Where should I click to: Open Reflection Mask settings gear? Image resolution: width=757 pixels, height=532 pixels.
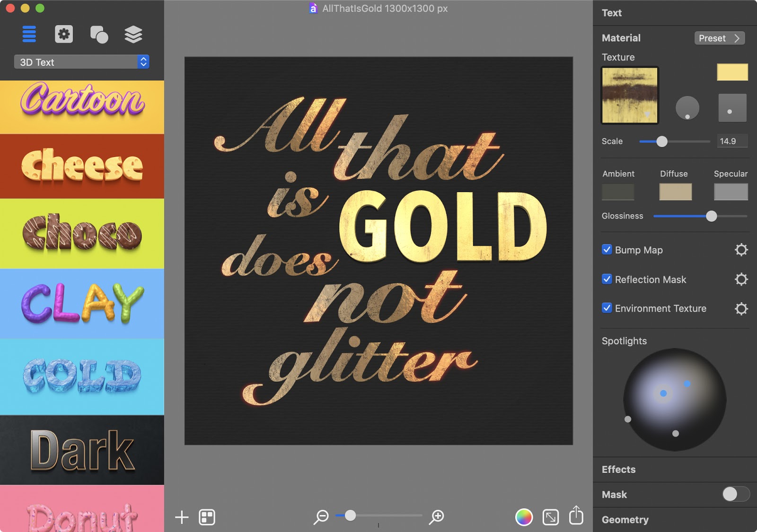(x=742, y=279)
